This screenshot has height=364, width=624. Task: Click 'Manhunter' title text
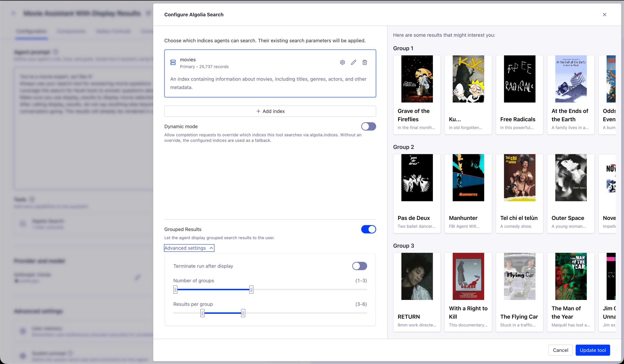click(463, 218)
